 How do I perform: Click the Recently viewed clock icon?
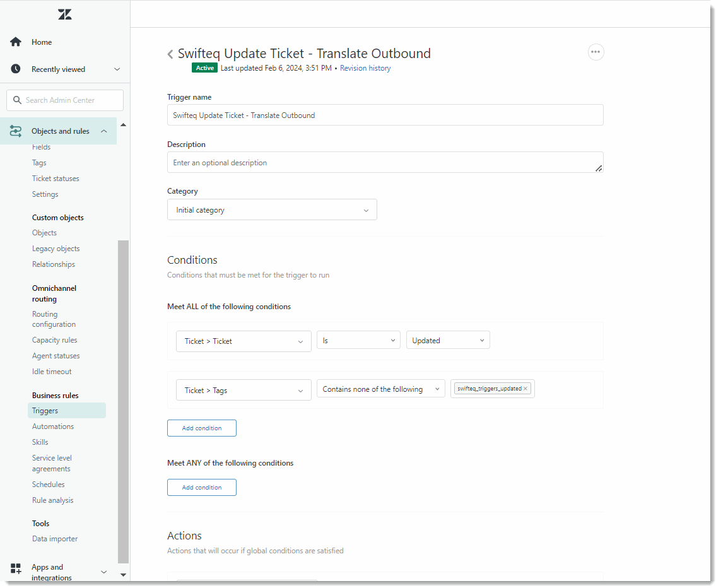[x=15, y=69]
